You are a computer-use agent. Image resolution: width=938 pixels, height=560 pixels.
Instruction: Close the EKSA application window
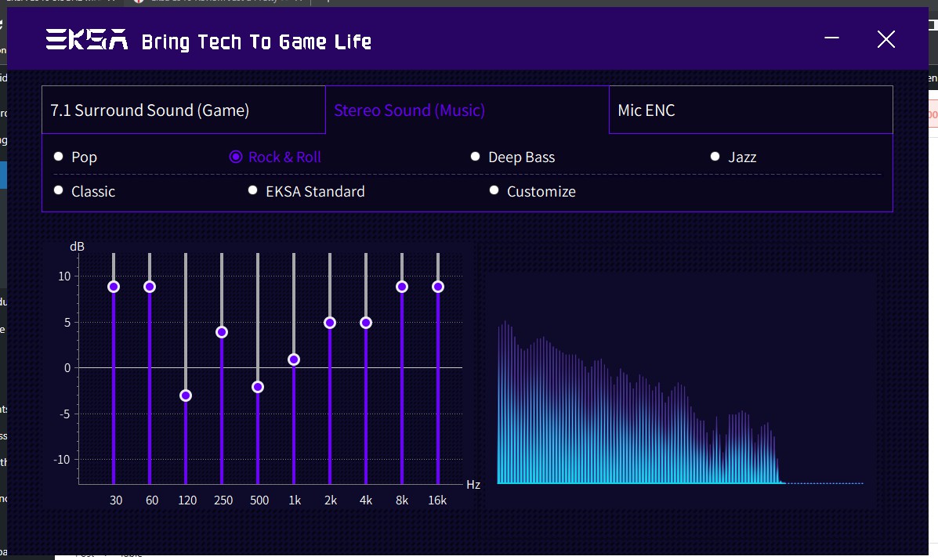pyautogui.click(x=886, y=39)
